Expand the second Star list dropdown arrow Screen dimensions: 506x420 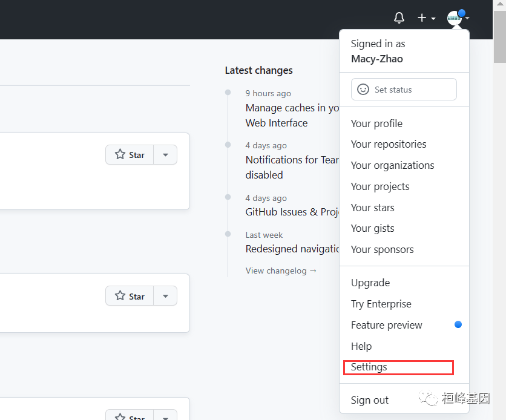pyautogui.click(x=165, y=296)
